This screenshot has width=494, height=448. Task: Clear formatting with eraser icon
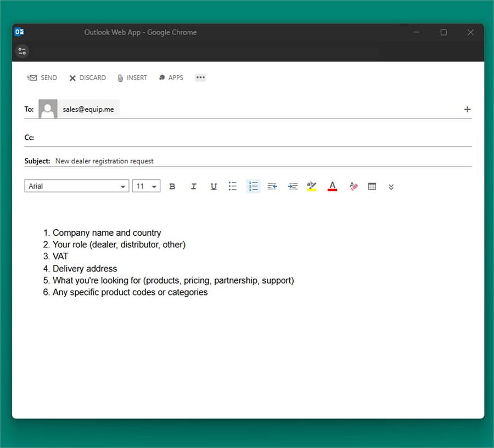tap(353, 186)
